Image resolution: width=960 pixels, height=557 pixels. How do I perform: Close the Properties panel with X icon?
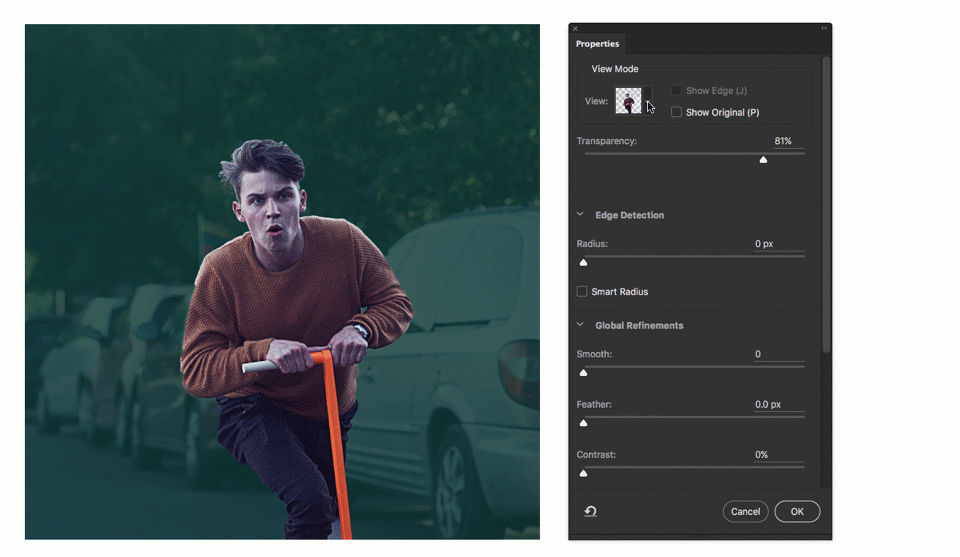pyautogui.click(x=575, y=28)
